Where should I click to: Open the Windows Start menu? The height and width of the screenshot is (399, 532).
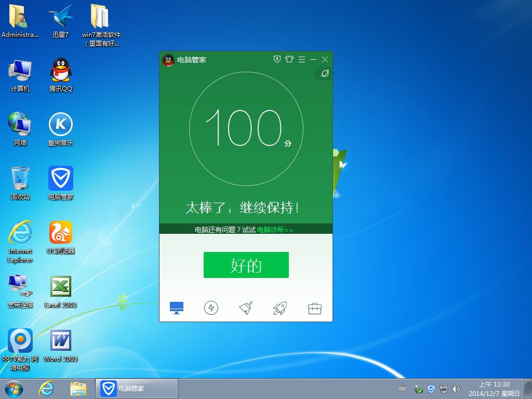tap(14, 389)
